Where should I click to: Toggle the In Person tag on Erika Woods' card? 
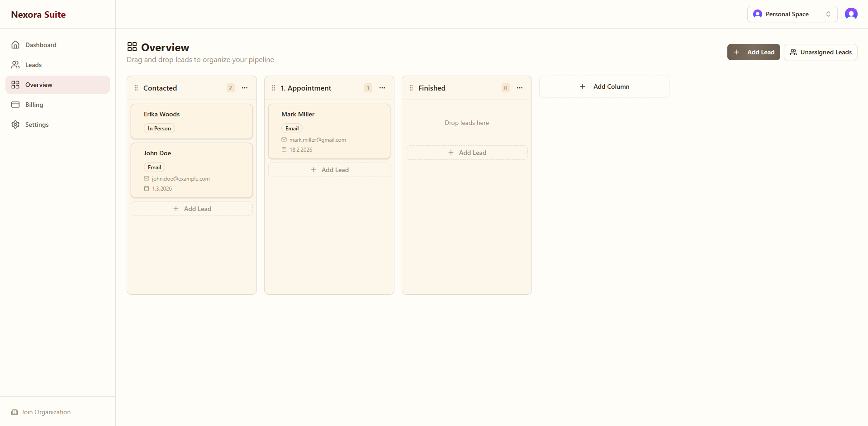click(159, 128)
